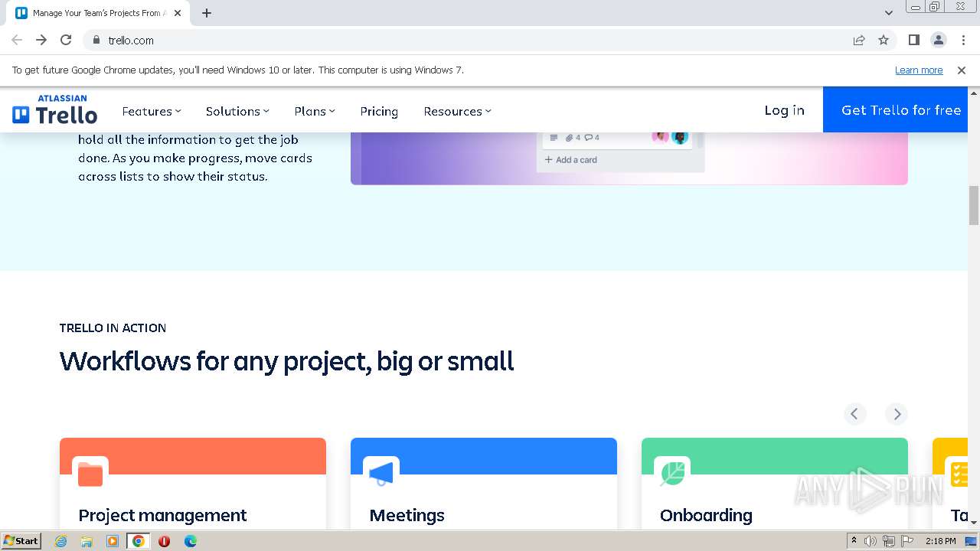Click the Onboarding leaf icon

[x=672, y=474]
